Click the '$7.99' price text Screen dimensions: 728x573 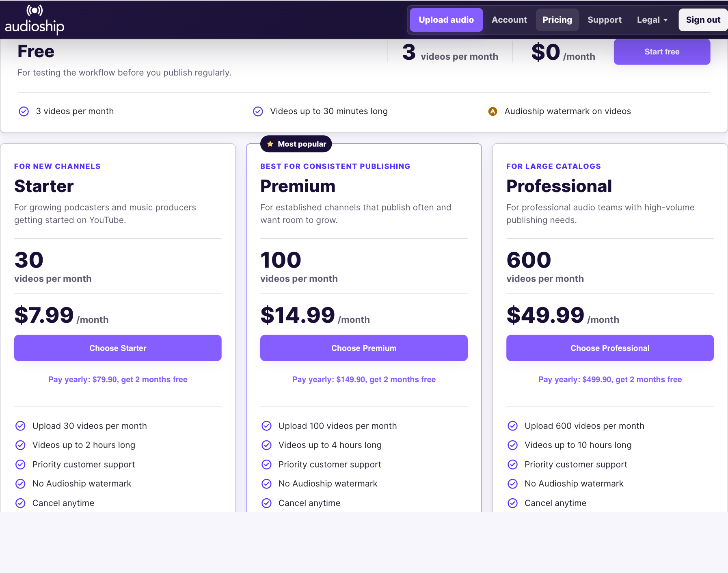click(44, 315)
